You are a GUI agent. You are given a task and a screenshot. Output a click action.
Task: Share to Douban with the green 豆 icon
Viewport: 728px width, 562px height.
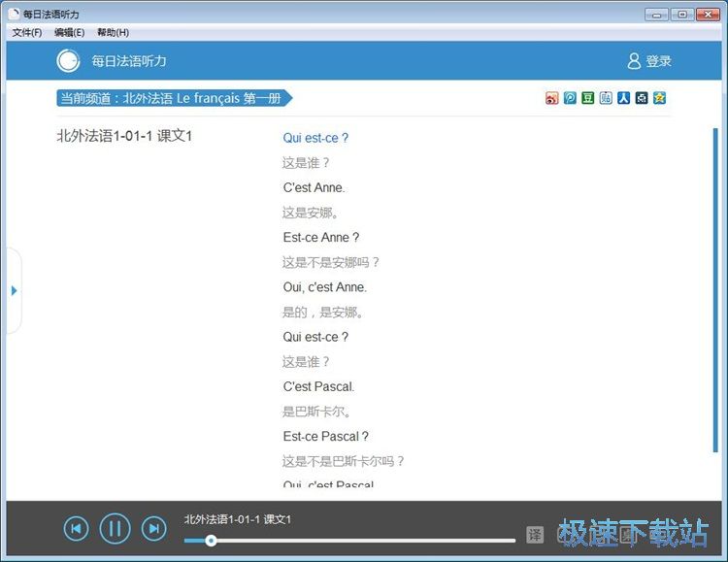[588, 98]
